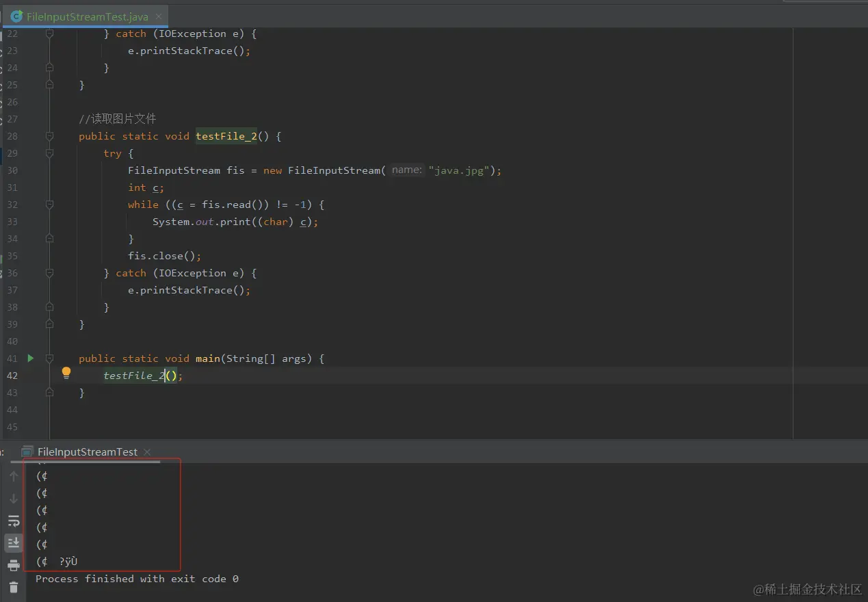Click 'int c;' declaration on line 31
The height and width of the screenshot is (602, 868).
(146, 187)
